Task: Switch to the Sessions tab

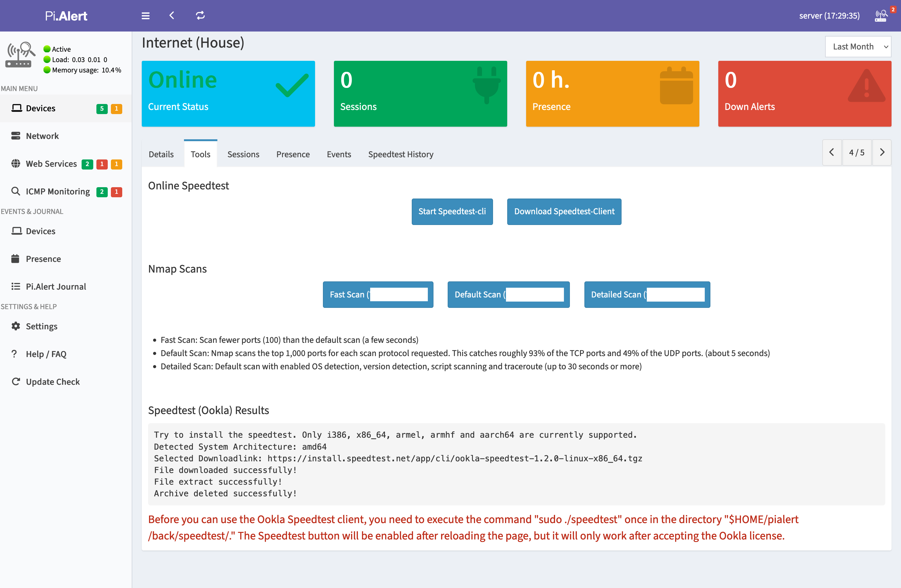Action: pos(243,154)
